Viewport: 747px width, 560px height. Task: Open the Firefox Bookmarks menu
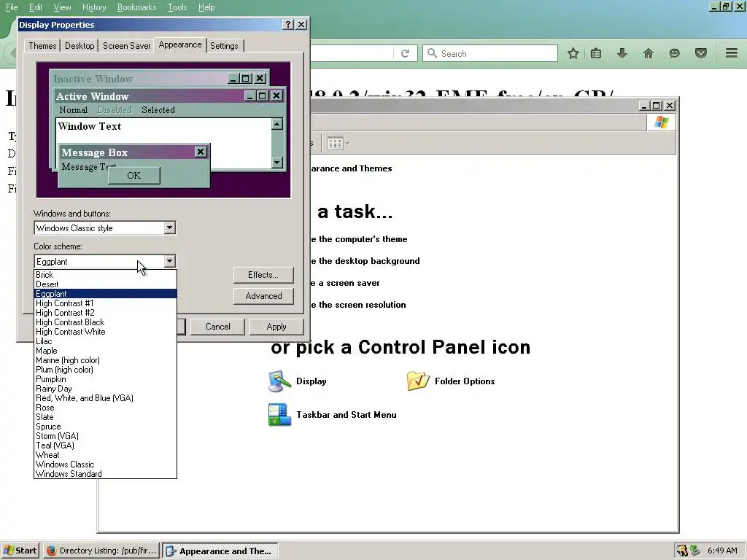(x=136, y=7)
